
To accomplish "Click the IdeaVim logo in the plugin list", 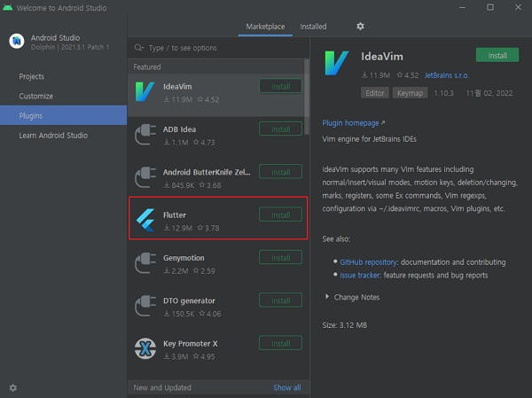I will 145,91.
